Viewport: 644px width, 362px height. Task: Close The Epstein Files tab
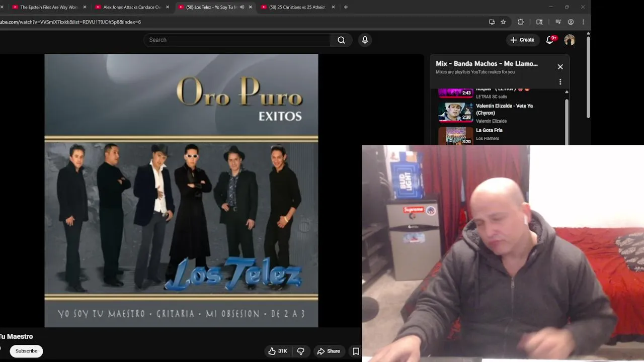coord(85,7)
